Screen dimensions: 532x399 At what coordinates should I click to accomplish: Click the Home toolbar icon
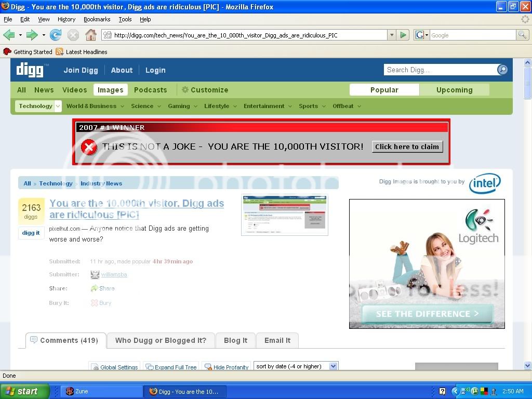[91, 35]
